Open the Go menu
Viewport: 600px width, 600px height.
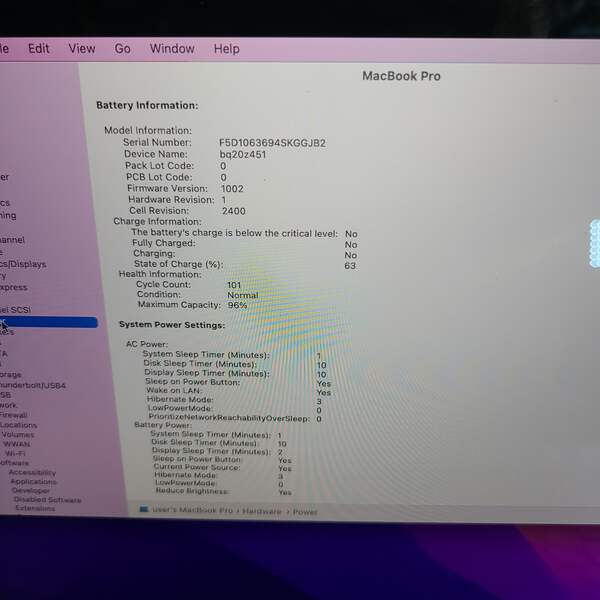pos(122,49)
